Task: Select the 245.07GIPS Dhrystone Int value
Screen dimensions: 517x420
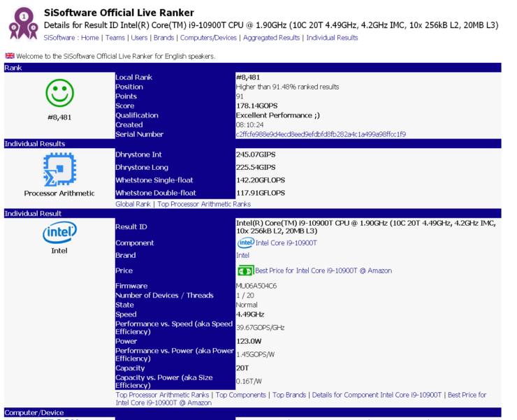Action: [256, 154]
